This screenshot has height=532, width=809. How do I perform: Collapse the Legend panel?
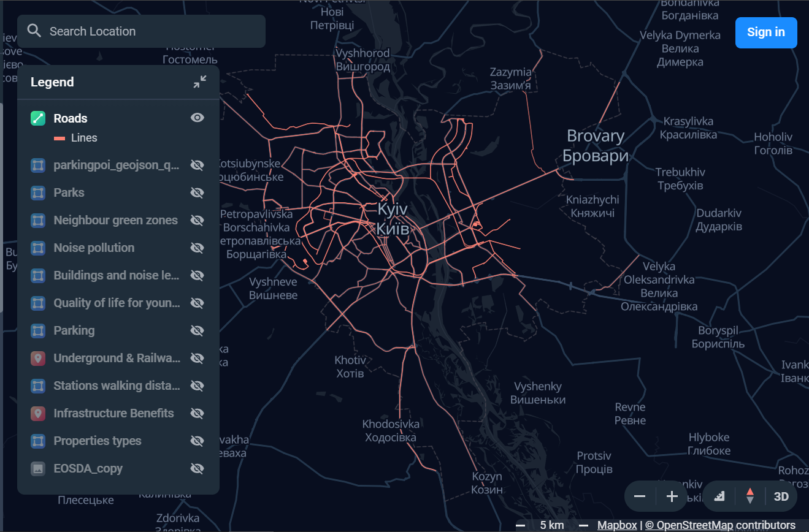pos(200,82)
